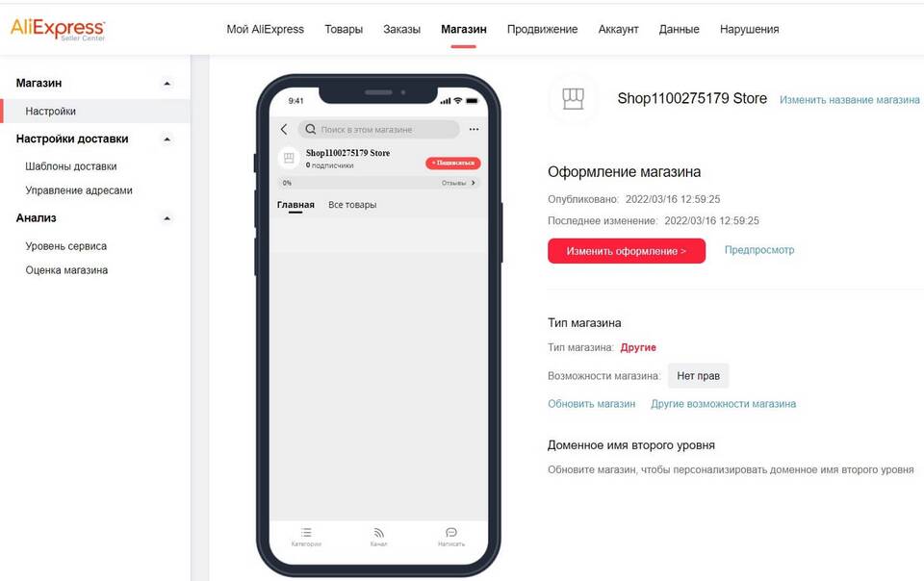Collapse the Анализ sidebar section
This screenshot has height=581, width=924.
[167, 218]
